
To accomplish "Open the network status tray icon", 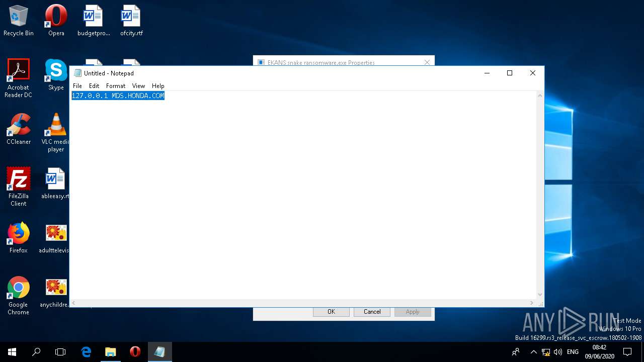I will pos(546,352).
